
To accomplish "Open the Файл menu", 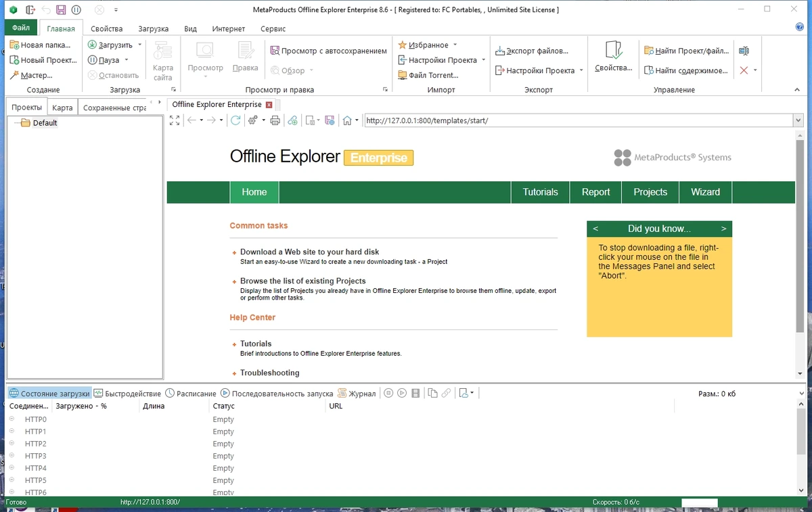I will [21, 28].
